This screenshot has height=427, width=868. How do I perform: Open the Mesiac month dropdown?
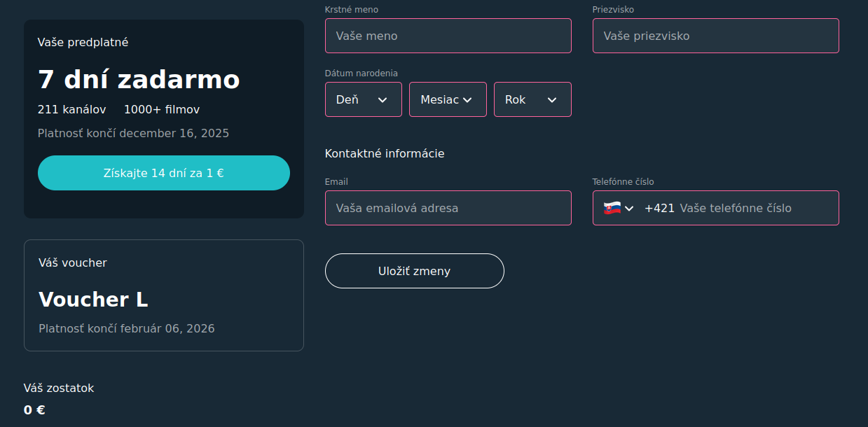[x=448, y=99]
